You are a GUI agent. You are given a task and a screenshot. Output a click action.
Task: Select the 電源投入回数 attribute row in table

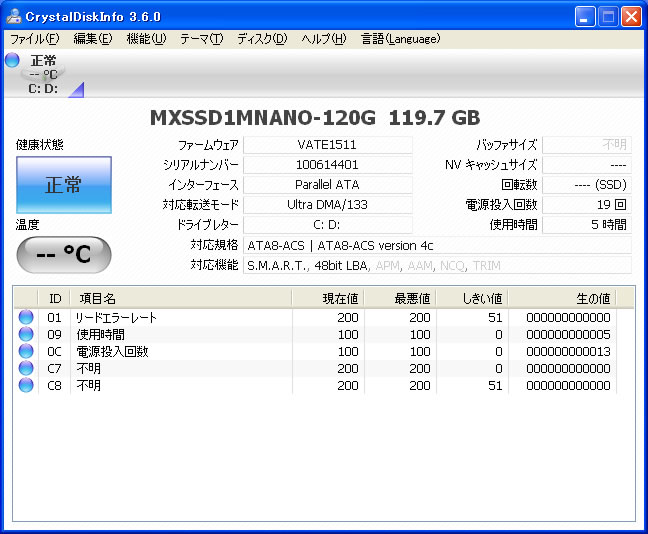click(x=315, y=351)
